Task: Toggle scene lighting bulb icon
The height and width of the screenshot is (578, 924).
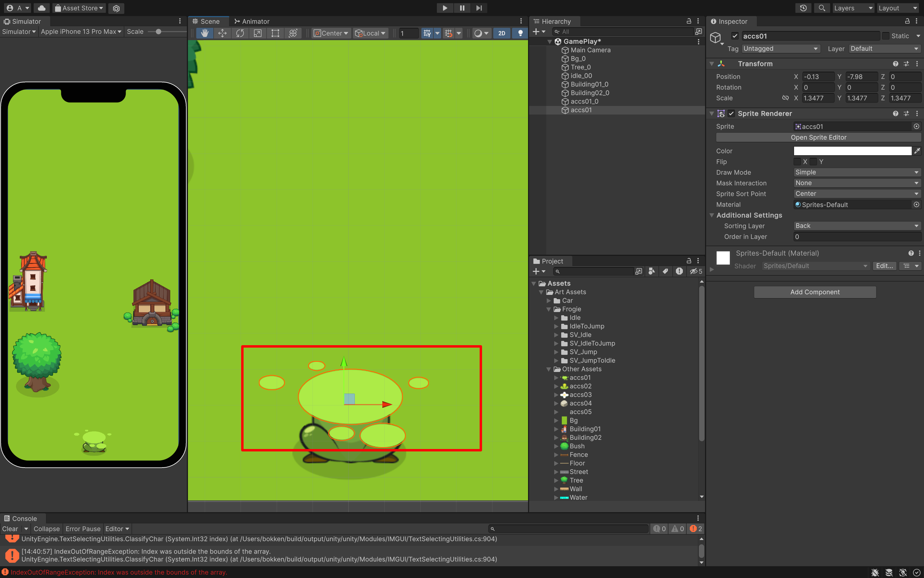Action: click(520, 33)
